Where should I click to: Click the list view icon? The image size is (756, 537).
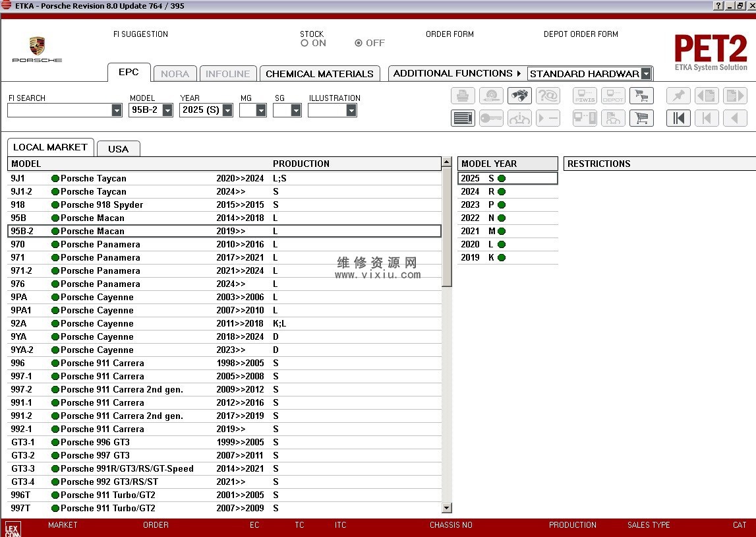click(x=463, y=118)
